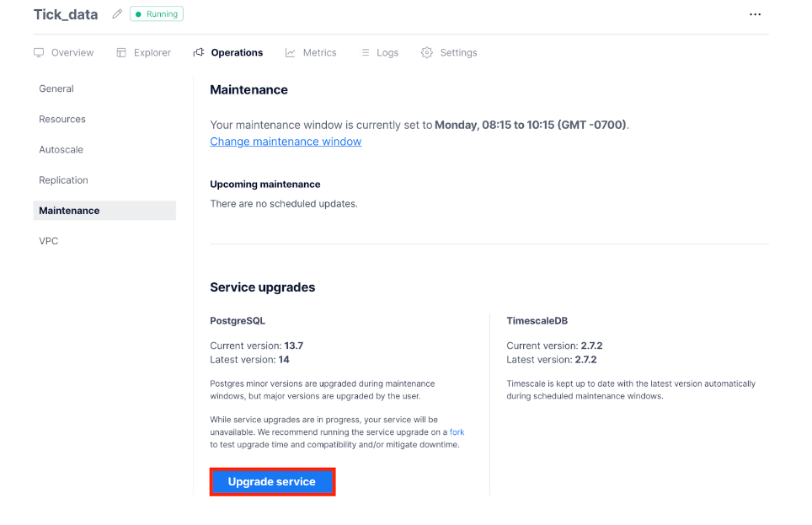Click the Metrics chart icon
This screenshot has height=525, width=812.
point(291,52)
